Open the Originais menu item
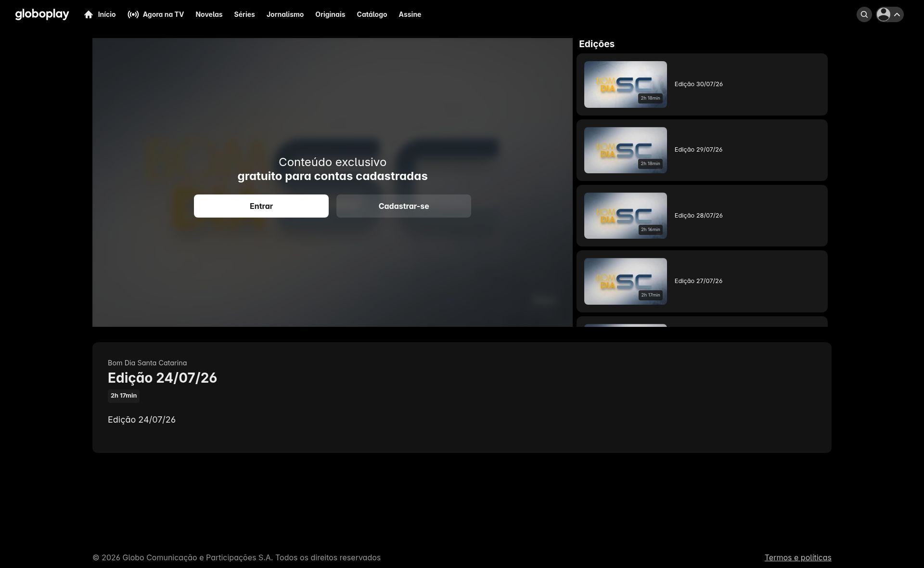Viewport: 924px width, 568px height. [330, 14]
